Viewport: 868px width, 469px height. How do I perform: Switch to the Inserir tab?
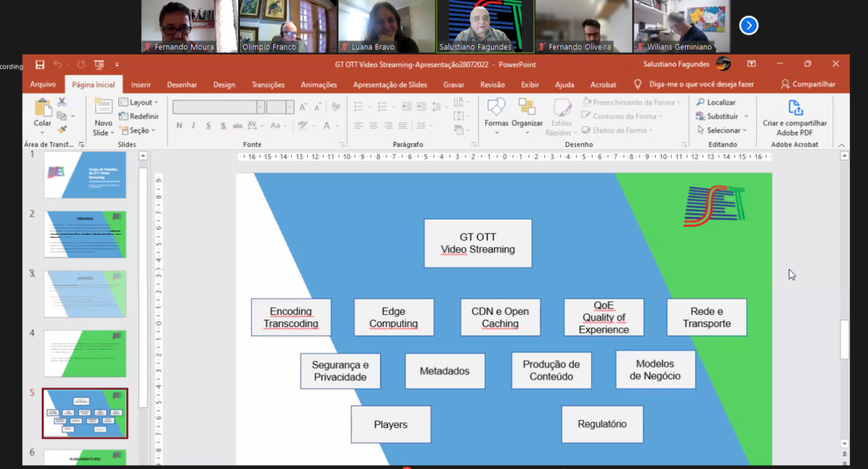[x=140, y=84]
